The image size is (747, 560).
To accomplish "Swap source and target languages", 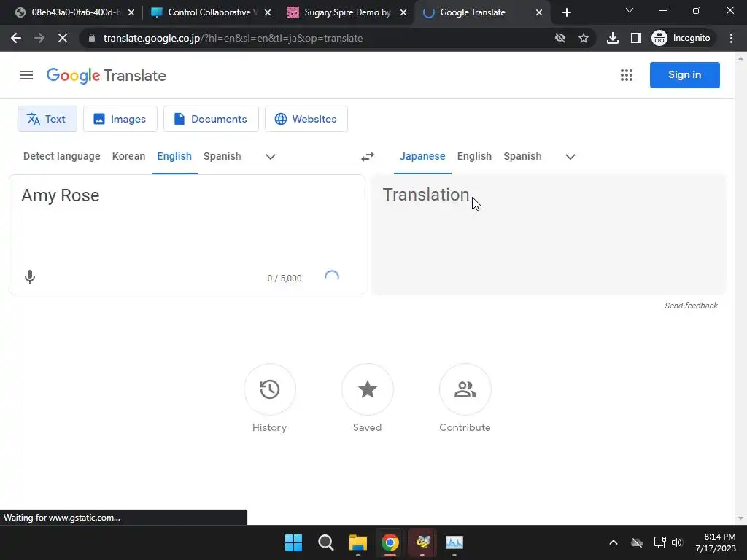I will pos(368,157).
